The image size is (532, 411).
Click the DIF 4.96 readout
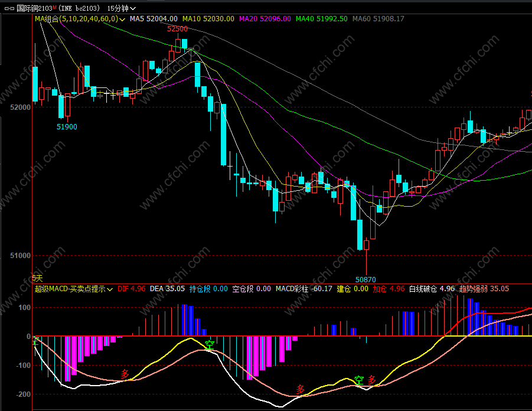coord(131,289)
